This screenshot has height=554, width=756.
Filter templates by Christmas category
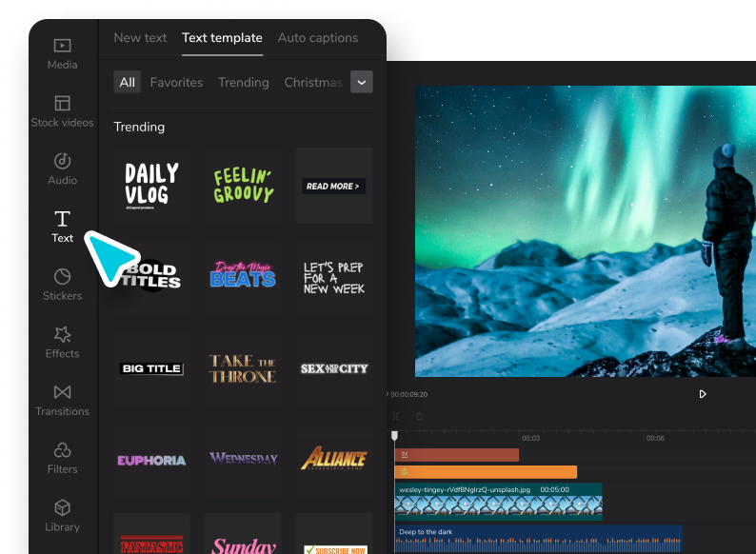[313, 83]
